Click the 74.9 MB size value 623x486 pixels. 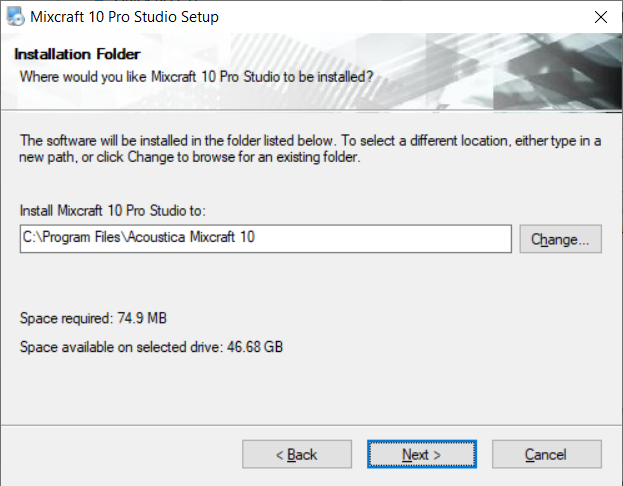141,318
